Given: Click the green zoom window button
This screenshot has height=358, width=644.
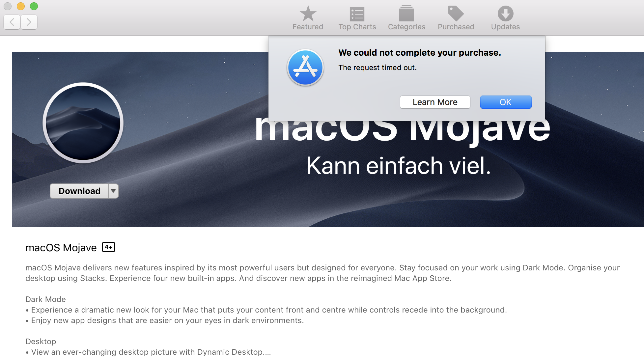Looking at the screenshot, I should click(x=34, y=6).
